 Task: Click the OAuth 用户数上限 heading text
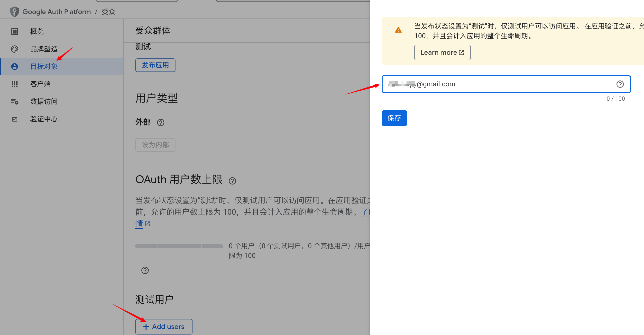click(179, 179)
